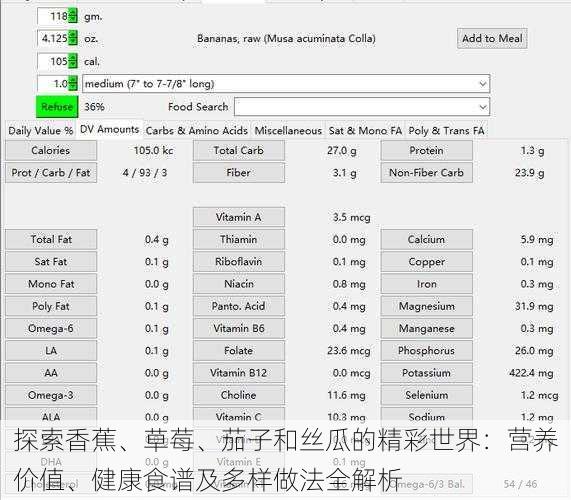Select the Choline button
The width and height of the screenshot is (571, 500).
[x=239, y=395]
